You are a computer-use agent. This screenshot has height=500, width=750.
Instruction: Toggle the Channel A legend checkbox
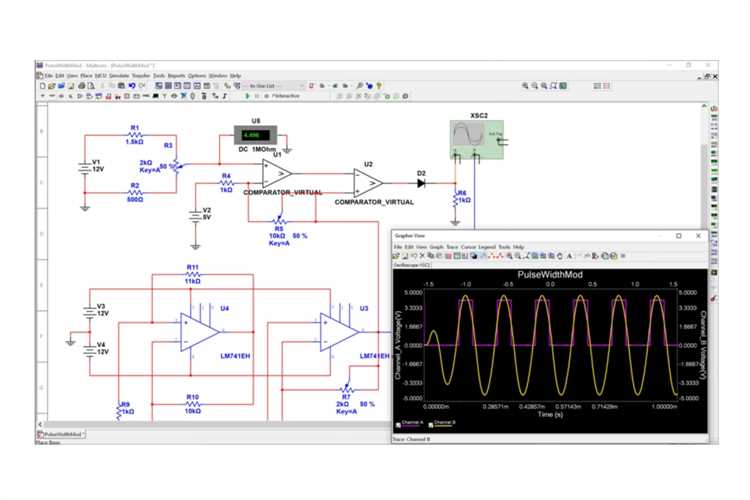click(x=398, y=424)
